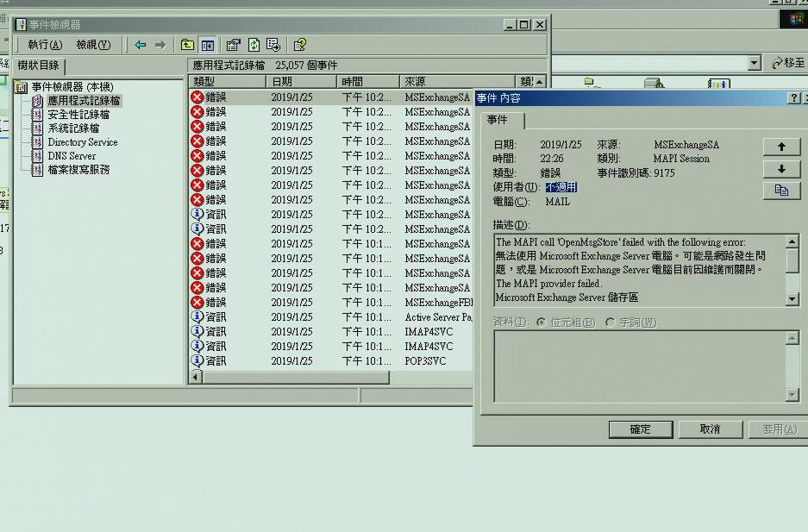This screenshot has width=808, height=532.
Task: Select the 樹狀目錄 tab
Action: click(x=39, y=66)
